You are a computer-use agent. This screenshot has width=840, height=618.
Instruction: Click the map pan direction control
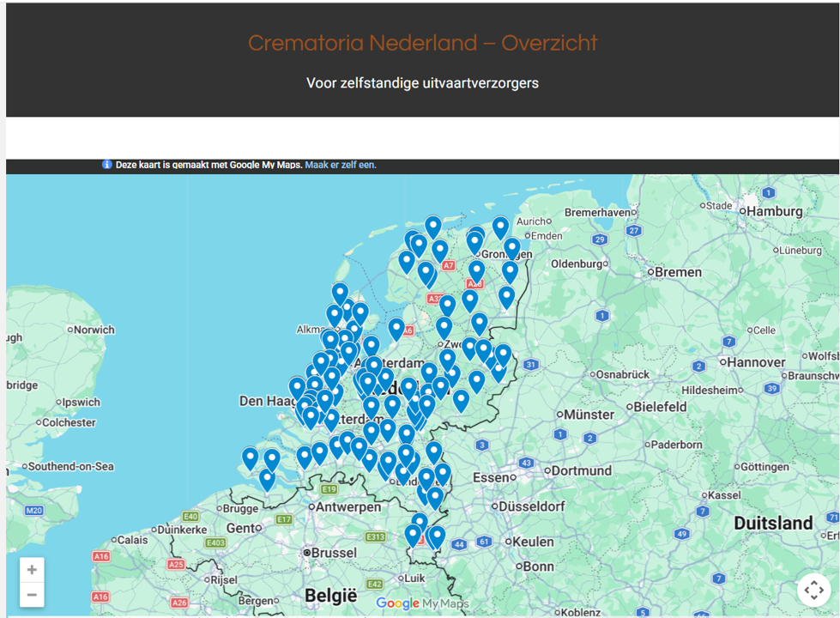pyautogui.click(x=813, y=591)
